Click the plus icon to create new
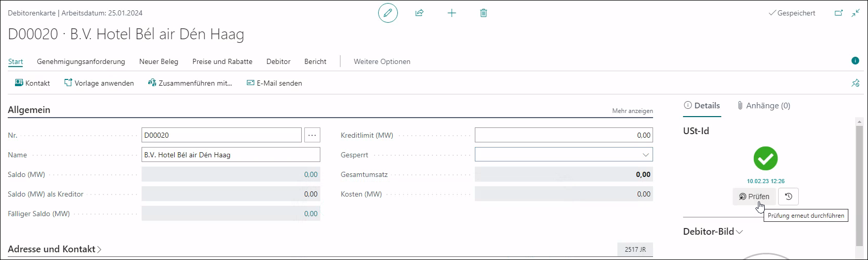The height and width of the screenshot is (260, 868). point(452,13)
